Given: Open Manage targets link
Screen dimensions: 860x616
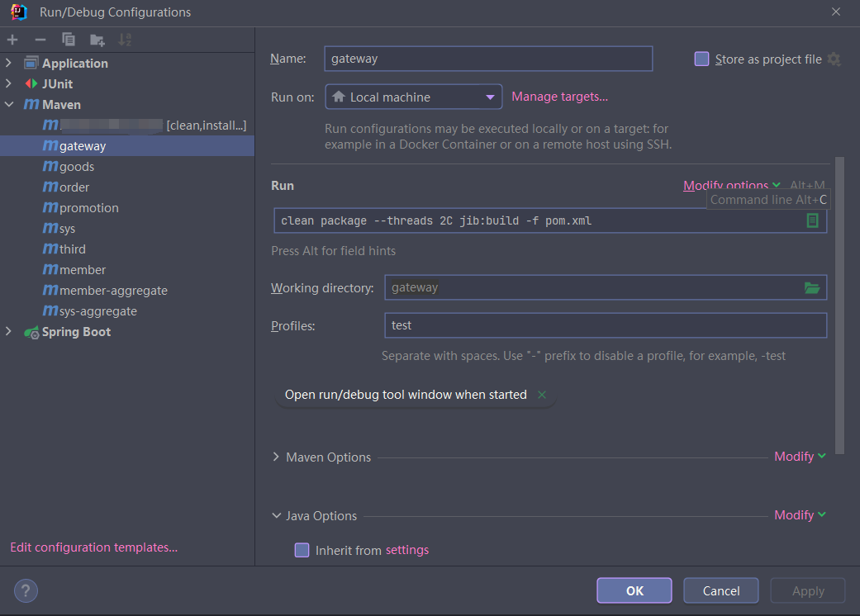Looking at the screenshot, I should click(559, 97).
